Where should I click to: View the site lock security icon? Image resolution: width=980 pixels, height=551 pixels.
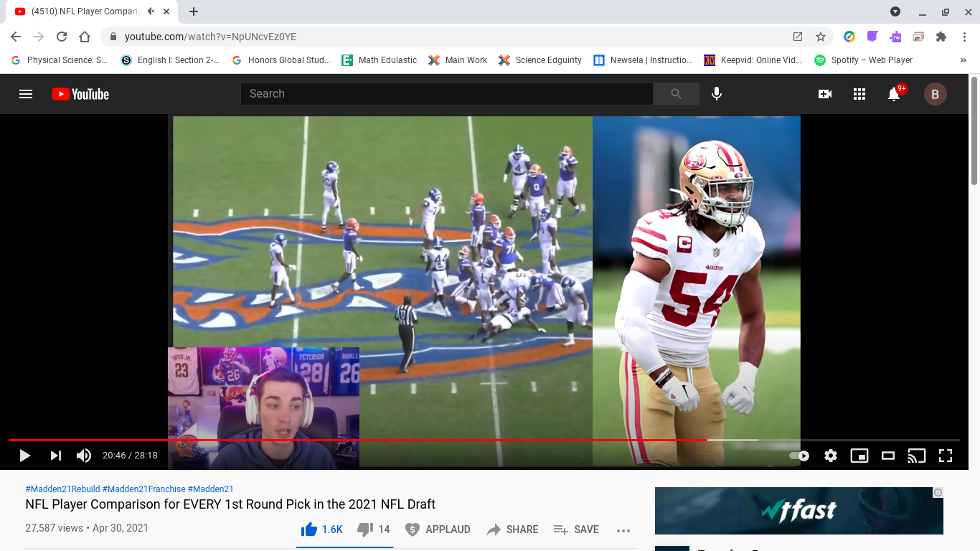(x=113, y=37)
